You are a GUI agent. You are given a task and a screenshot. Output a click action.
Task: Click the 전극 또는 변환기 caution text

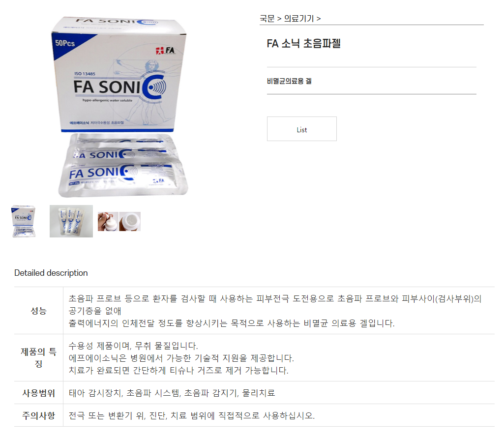click(192, 415)
